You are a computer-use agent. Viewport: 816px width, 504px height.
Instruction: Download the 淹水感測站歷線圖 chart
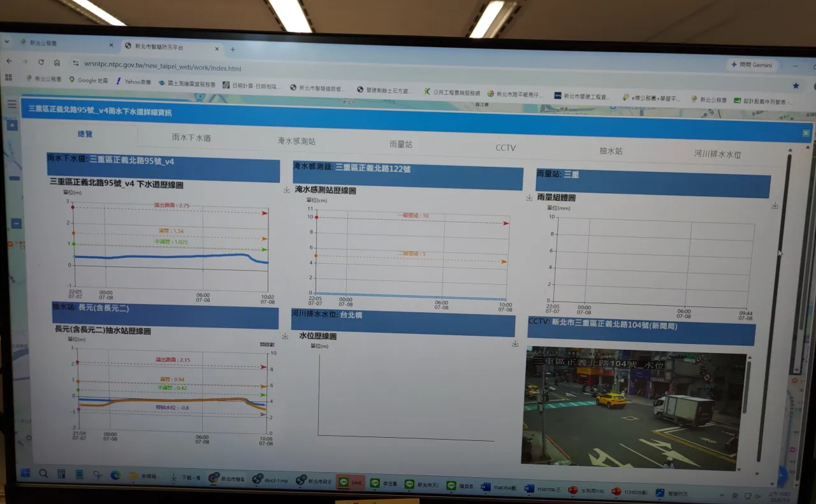coord(528,198)
